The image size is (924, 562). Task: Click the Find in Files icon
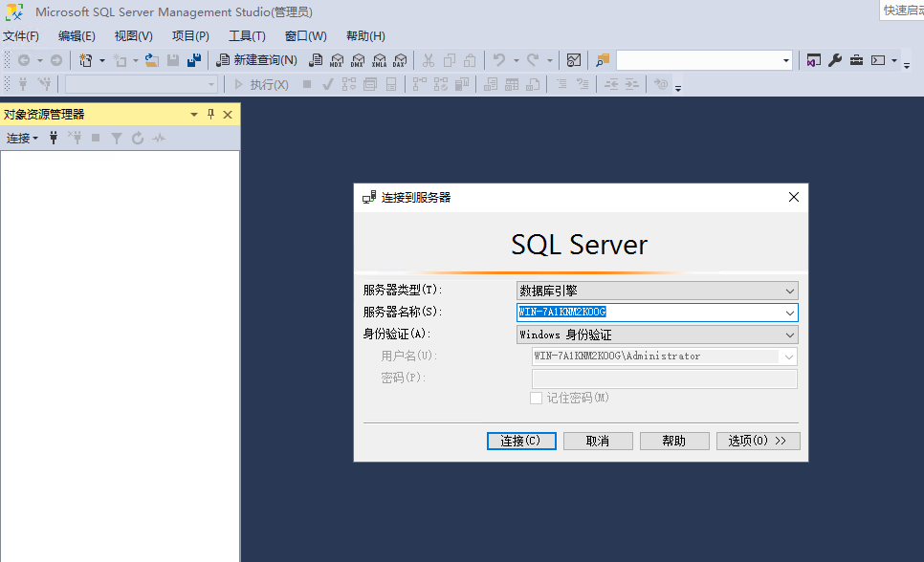click(603, 60)
